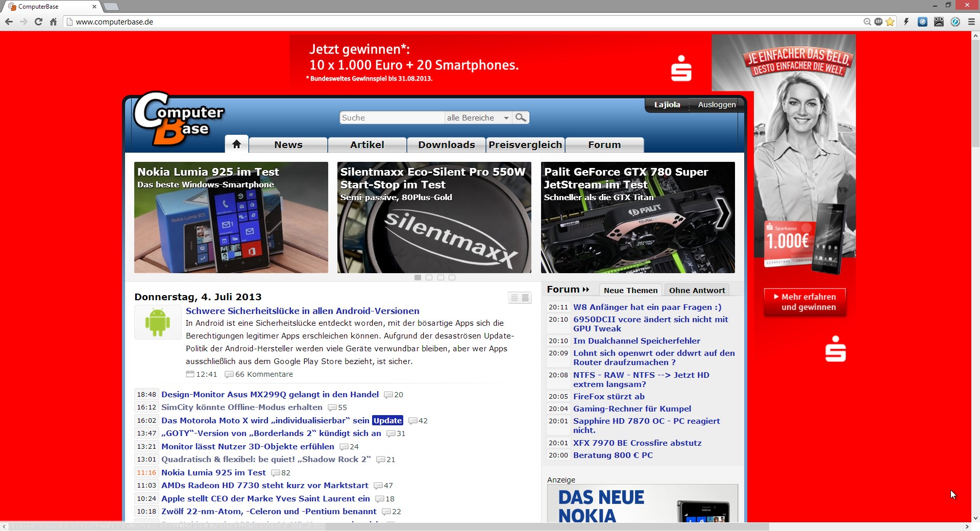Image resolution: width=980 pixels, height=531 pixels.
Task: Switch to the Ohne Antwort forum tab
Action: pos(697,291)
